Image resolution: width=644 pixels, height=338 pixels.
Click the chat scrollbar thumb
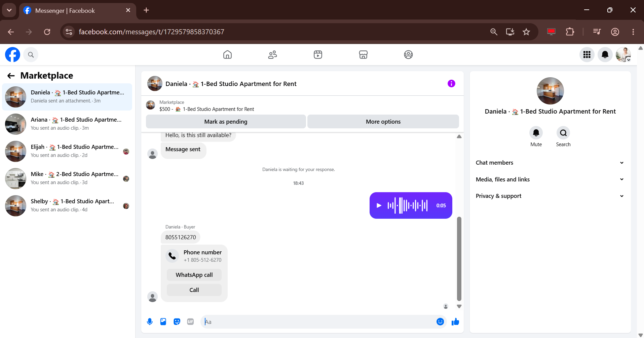(459, 259)
